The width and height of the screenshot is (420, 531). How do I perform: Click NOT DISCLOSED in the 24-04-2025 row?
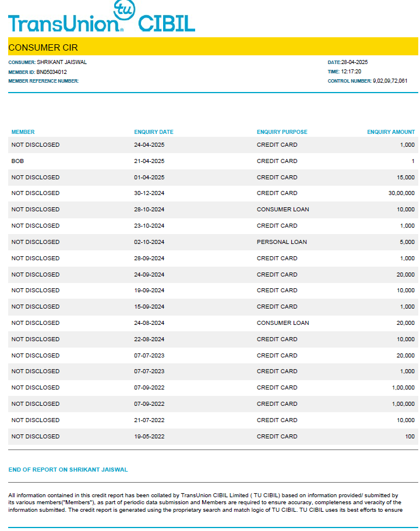coord(36,145)
